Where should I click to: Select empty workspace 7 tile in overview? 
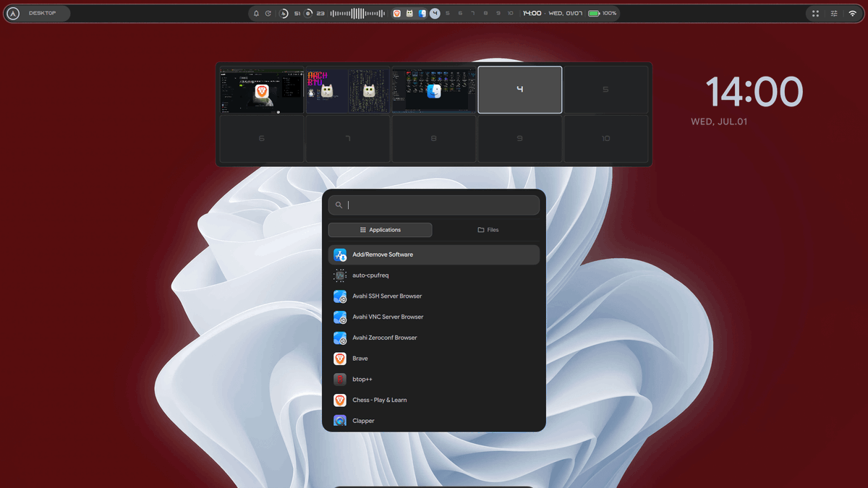pos(348,139)
